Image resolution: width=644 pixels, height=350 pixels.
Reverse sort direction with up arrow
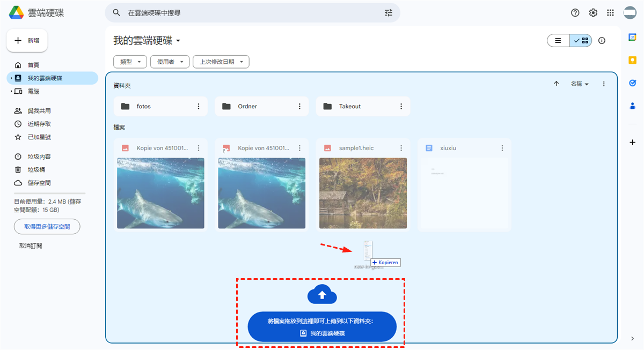click(x=557, y=84)
